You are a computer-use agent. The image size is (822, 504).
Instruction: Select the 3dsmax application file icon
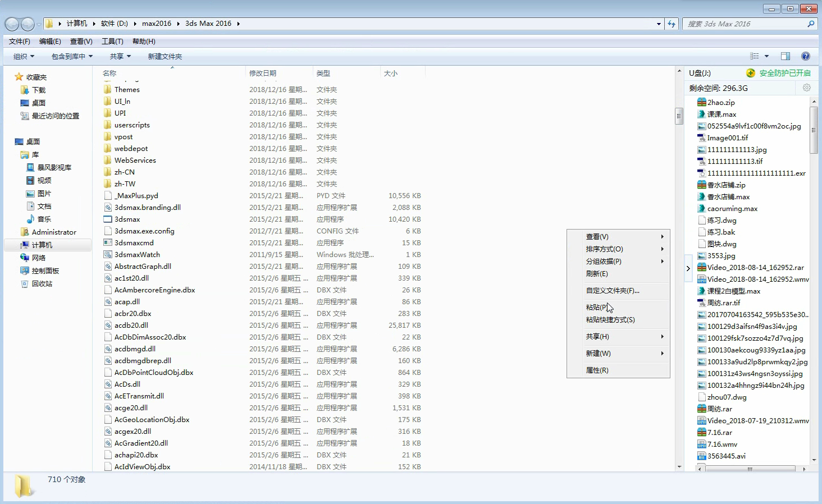click(108, 219)
